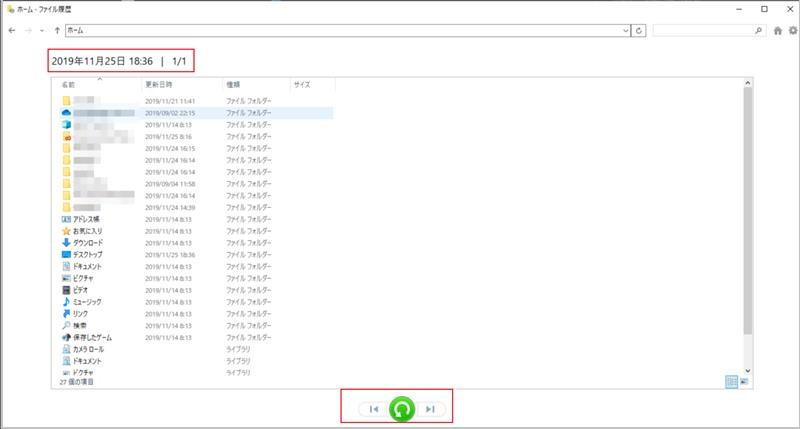Select the カメラ ロール library icon

click(x=66, y=349)
